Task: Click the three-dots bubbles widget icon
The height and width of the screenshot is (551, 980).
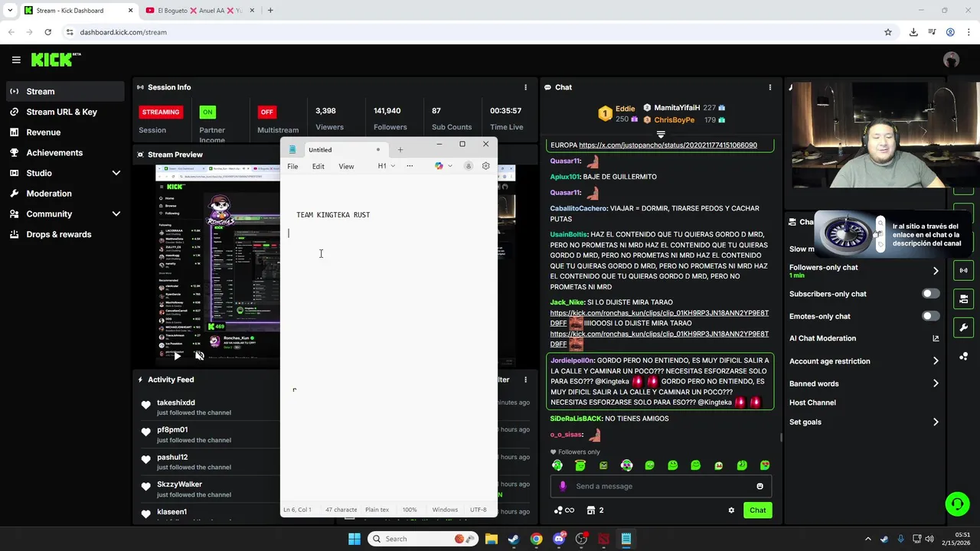Action: [963, 356]
